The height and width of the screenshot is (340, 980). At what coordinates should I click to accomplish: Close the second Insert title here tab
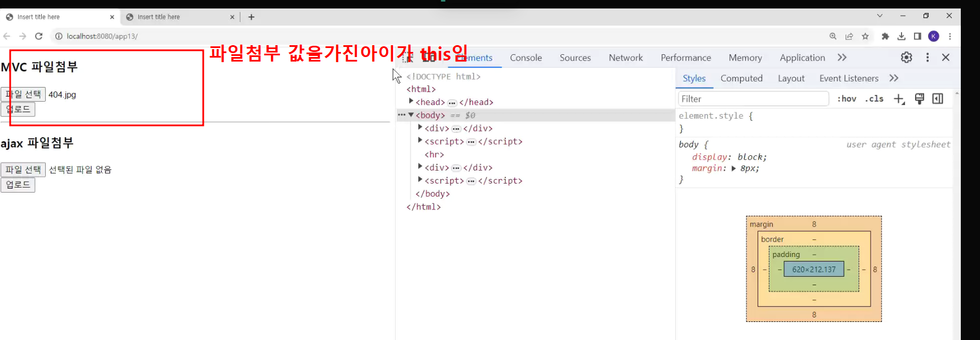(232, 17)
